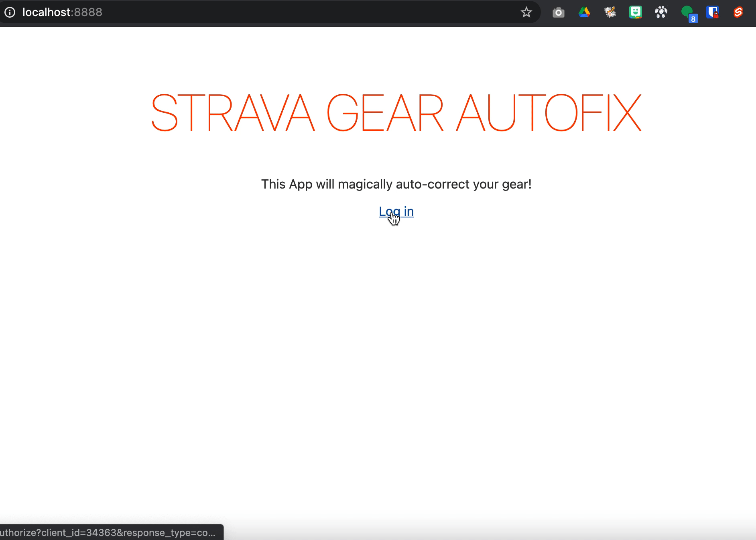
Task: Open the Bitmoji smiley-face extension
Action: click(x=636, y=12)
